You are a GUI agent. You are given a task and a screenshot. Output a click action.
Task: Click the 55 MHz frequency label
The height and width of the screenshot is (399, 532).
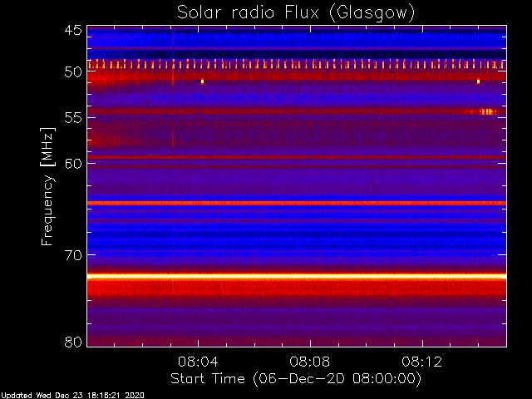tap(73, 118)
